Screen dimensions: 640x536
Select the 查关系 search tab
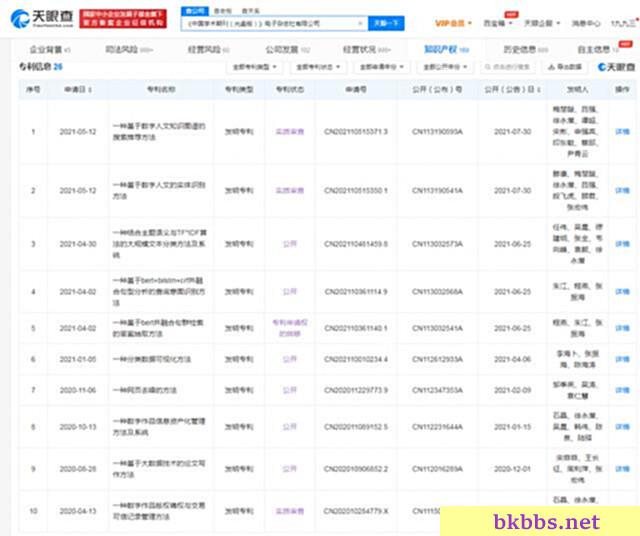[250, 11]
